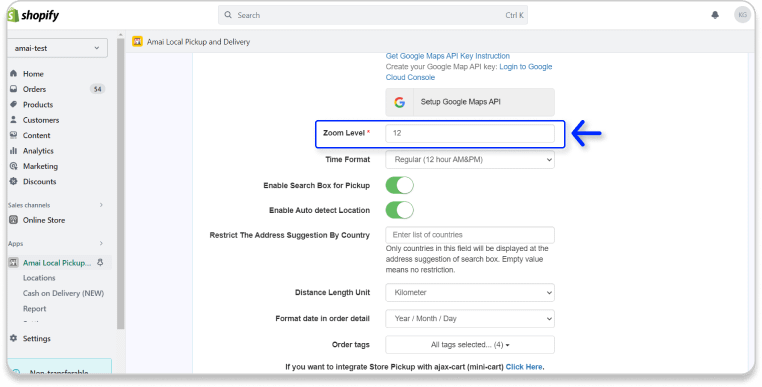This screenshot has height=387, width=762.
Task: Open the Order tags multi-select
Action: tap(470, 345)
